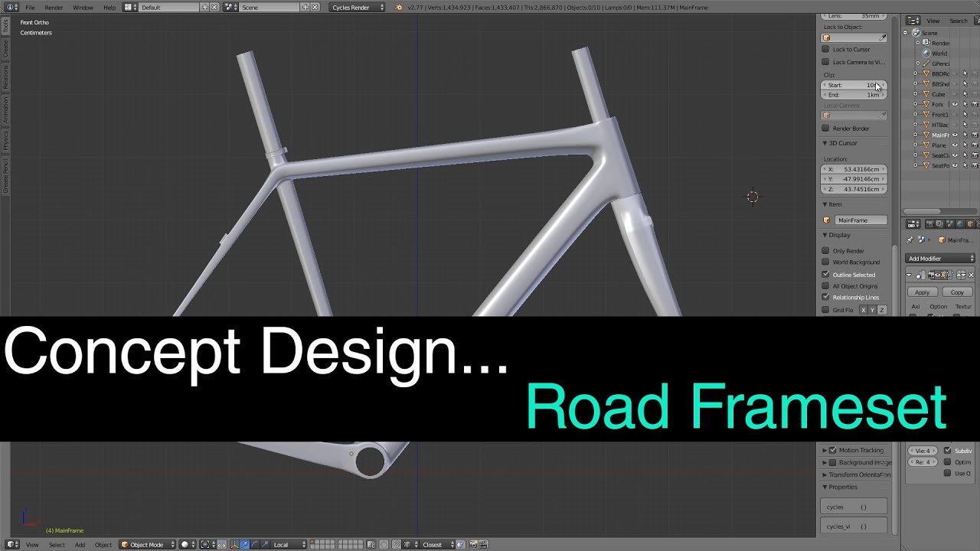980x551 pixels.
Task: Open the Object menu in 3D view
Action: [103, 544]
